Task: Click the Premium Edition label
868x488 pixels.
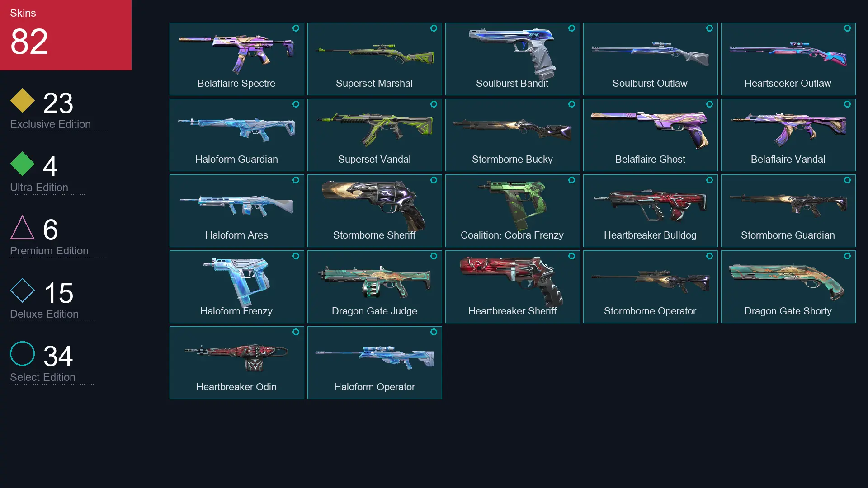Action: (49, 250)
